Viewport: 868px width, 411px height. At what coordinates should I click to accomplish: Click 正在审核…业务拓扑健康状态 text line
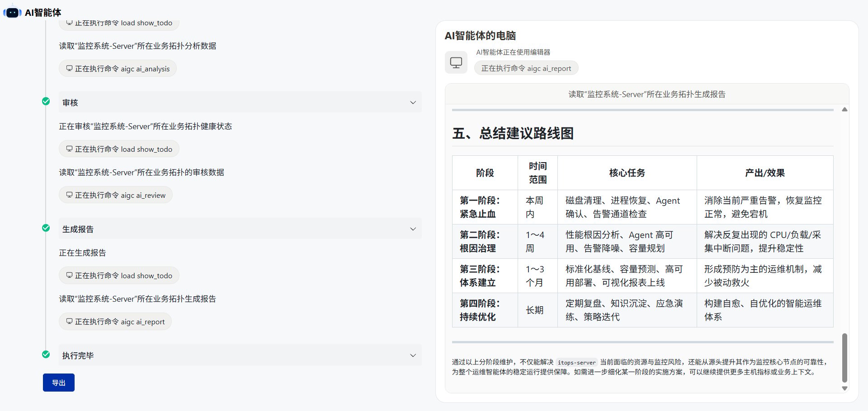[x=145, y=126]
